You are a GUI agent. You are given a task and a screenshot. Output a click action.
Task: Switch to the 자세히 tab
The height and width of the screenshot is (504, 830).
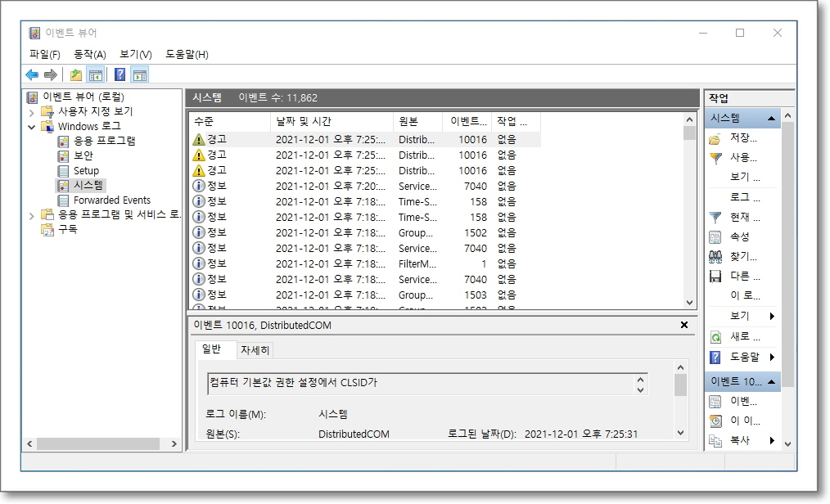255,349
